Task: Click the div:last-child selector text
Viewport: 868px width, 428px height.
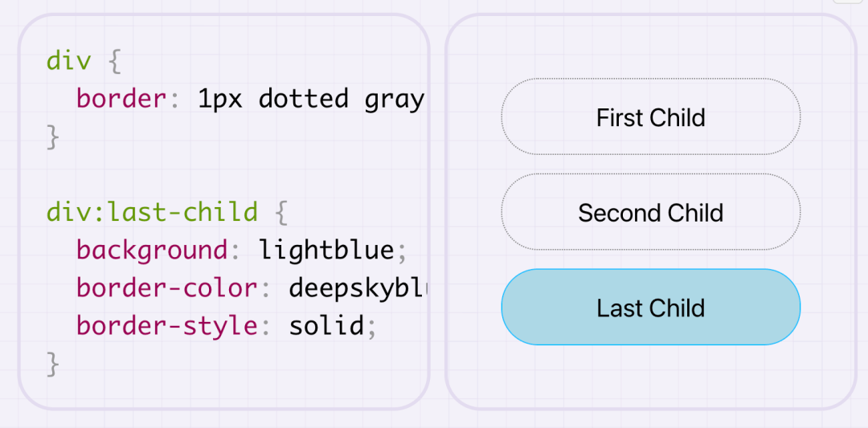Action: [x=152, y=213]
